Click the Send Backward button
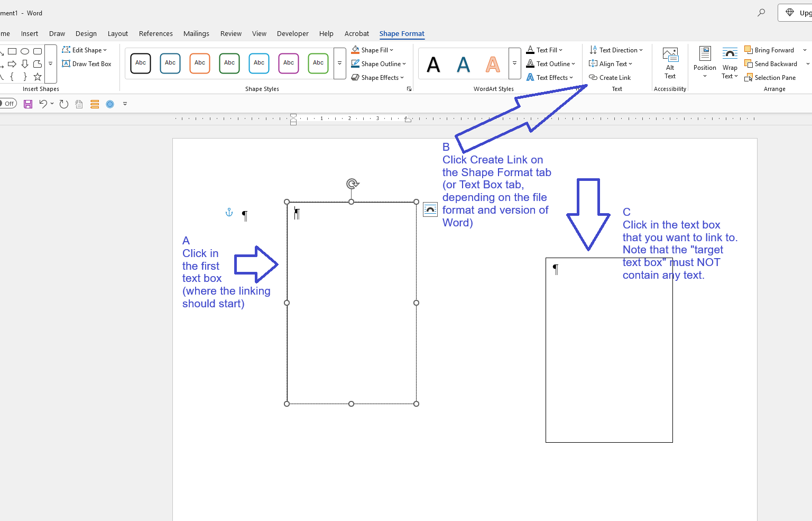The height and width of the screenshot is (521, 812). (770, 64)
